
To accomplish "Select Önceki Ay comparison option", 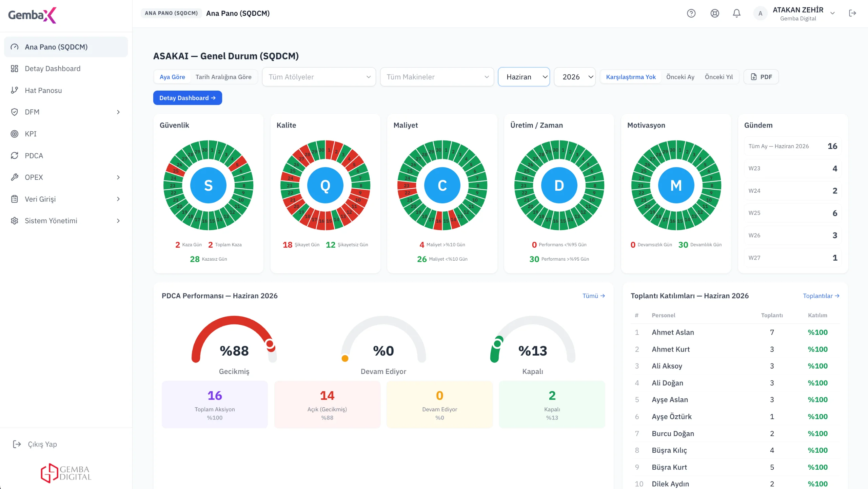I will [680, 77].
